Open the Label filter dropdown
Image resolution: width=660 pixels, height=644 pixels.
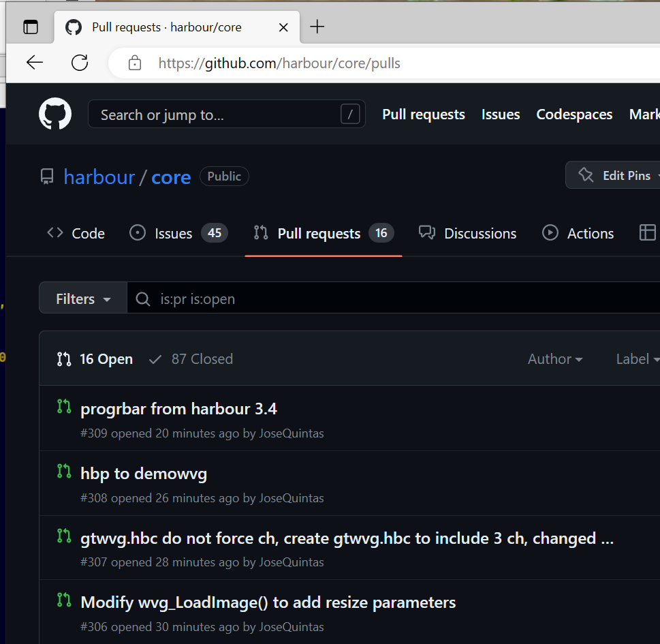pos(637,359)
